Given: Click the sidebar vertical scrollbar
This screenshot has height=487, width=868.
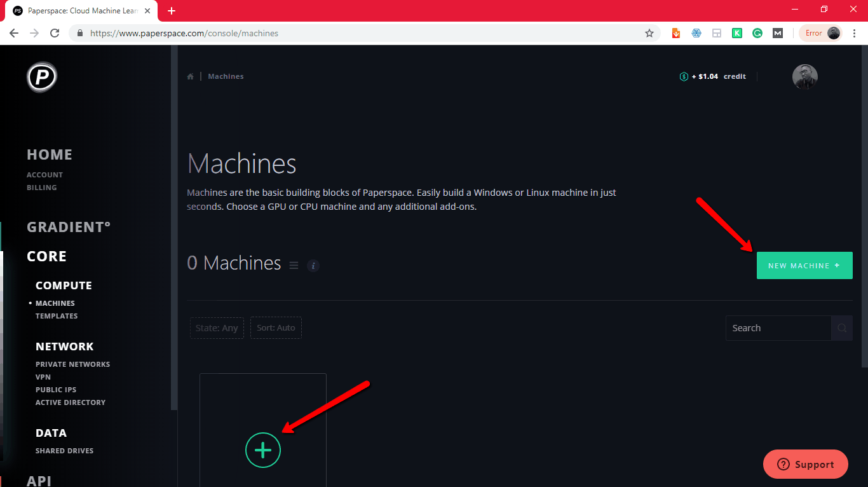Looking at the screenshot, I should (173, 229).
